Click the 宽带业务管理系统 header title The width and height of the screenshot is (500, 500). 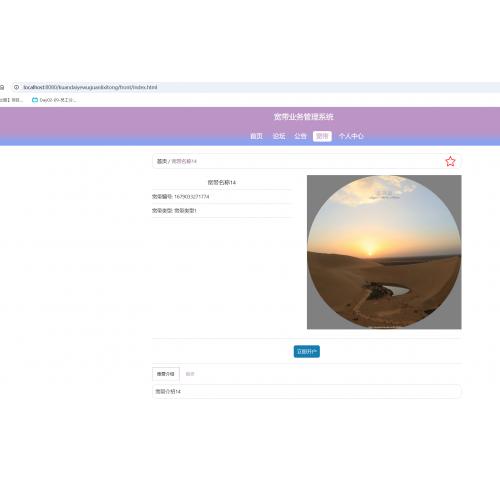click(x=303, y=117)
